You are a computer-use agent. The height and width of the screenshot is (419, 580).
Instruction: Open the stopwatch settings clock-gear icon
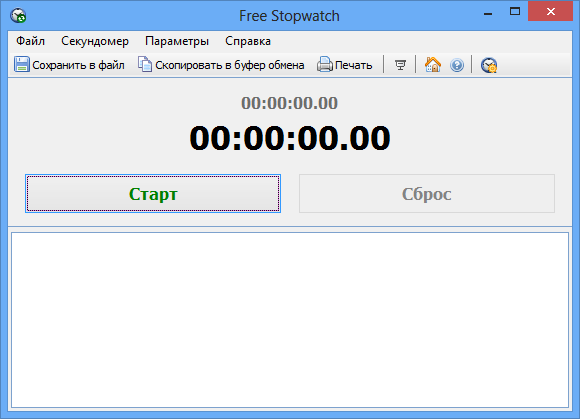pos(489,65)
